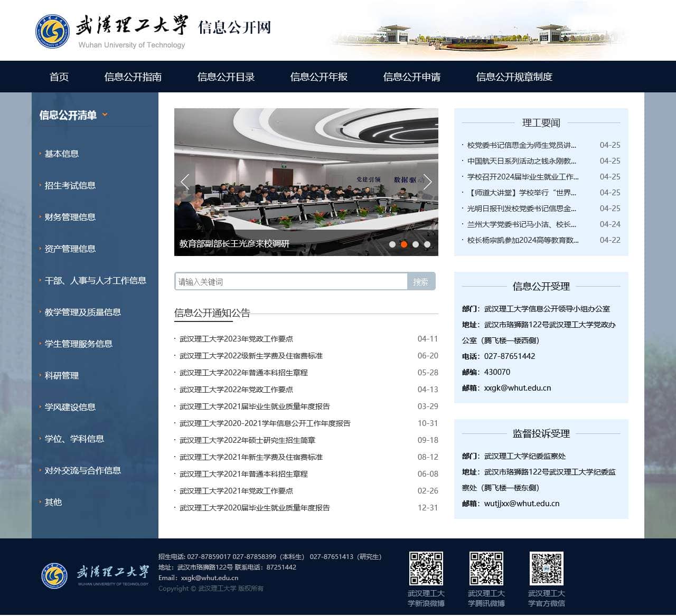676x616 pixels.
Task: Open notice 武汉理工大学2021年党政工作要点
Action: (x=236, y=491)
